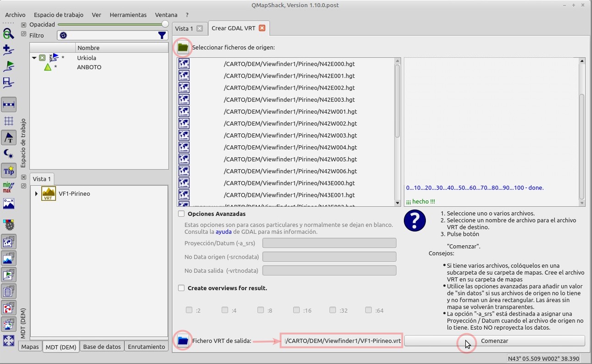The width and height of the screenshot is (592, 364).
Task: Close the Crear GDAL VRT tab
Action: tap(262, 28)
